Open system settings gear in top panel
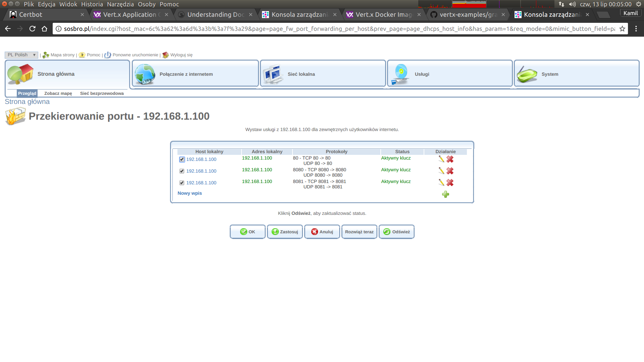The image size is (644, 362). (639, 4)
